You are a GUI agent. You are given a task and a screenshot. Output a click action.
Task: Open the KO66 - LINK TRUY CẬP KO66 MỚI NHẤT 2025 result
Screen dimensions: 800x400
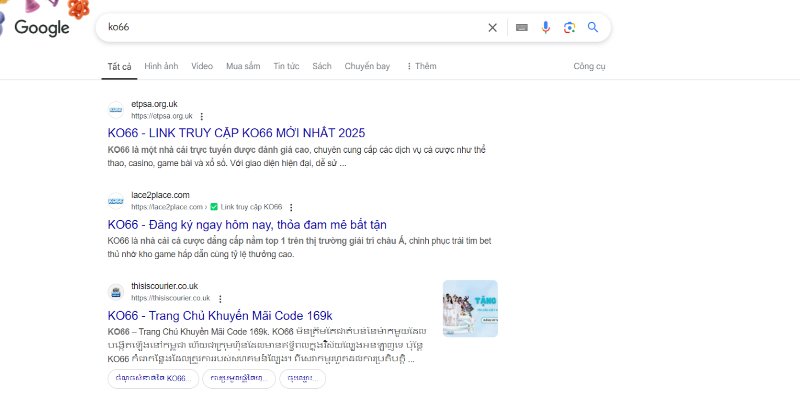(x=236, y=133)
